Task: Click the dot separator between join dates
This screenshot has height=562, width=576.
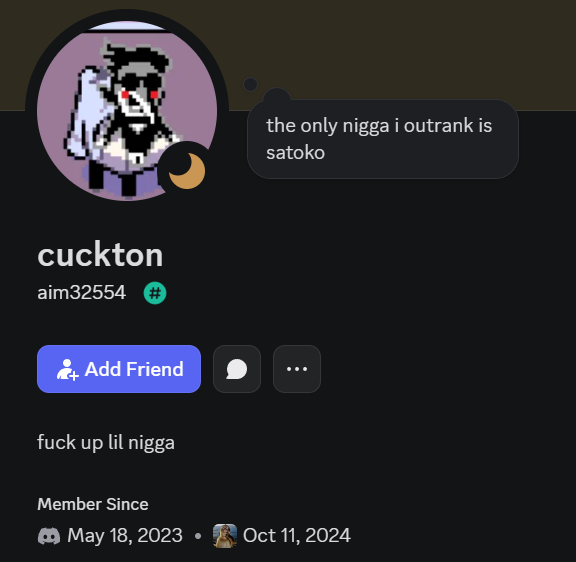Action: [198, 536]
